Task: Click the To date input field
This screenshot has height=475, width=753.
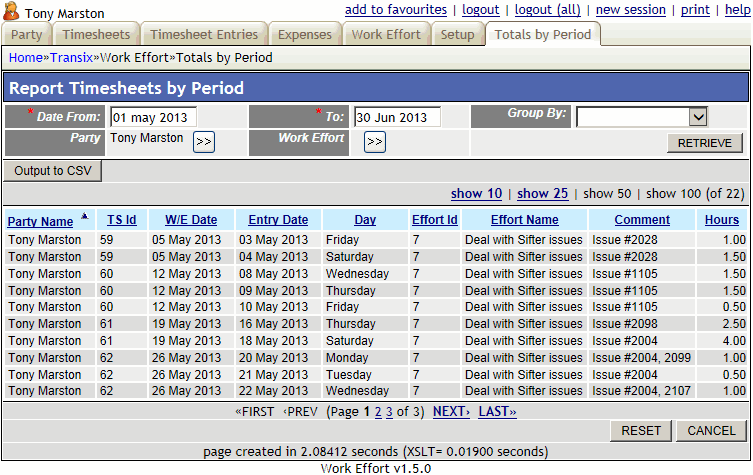Action: click(x=396, y=117)
